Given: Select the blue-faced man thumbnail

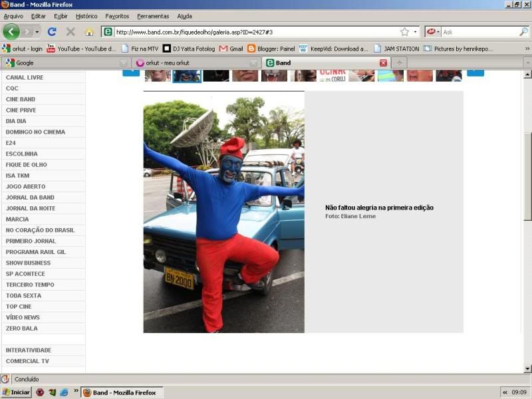Looking at the screenshot, I should pyautogui.click(x=187, y=76).
